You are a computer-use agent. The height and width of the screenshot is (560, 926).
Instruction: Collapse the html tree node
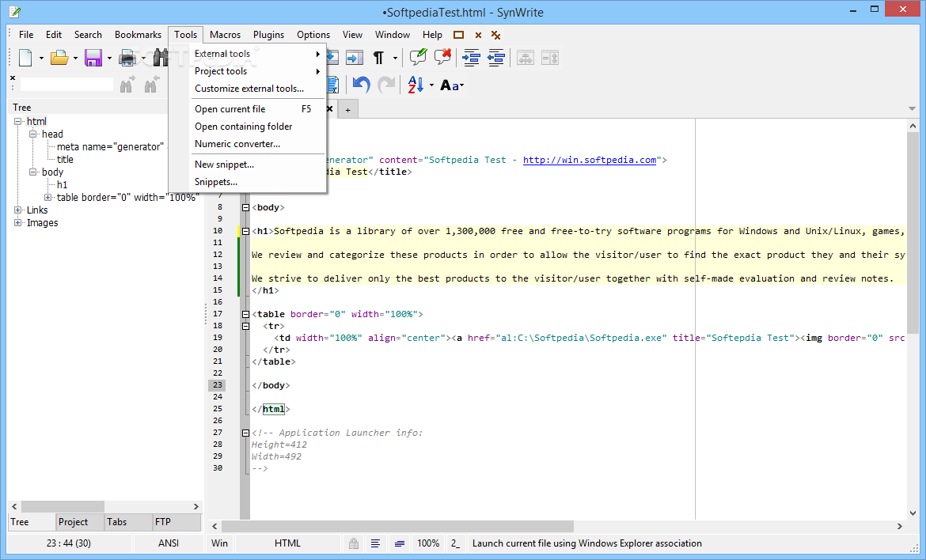point(17,122)
